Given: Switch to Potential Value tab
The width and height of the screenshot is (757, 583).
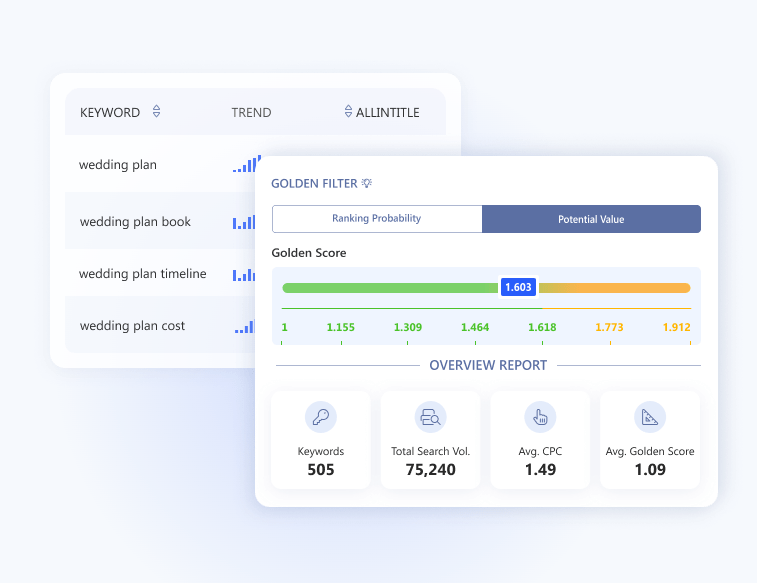Looking at the screenshot, I should pyautogui.click(x=591, y=219).
